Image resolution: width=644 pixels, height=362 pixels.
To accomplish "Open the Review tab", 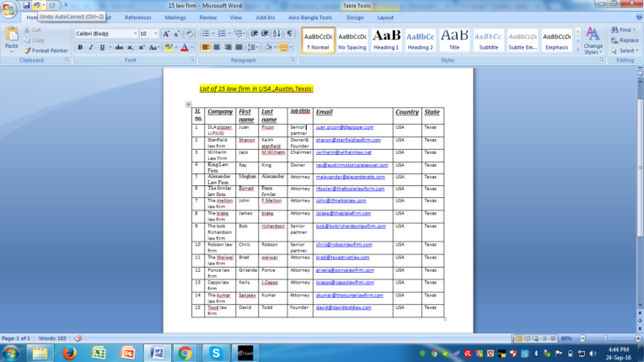I will click(208, 18).
